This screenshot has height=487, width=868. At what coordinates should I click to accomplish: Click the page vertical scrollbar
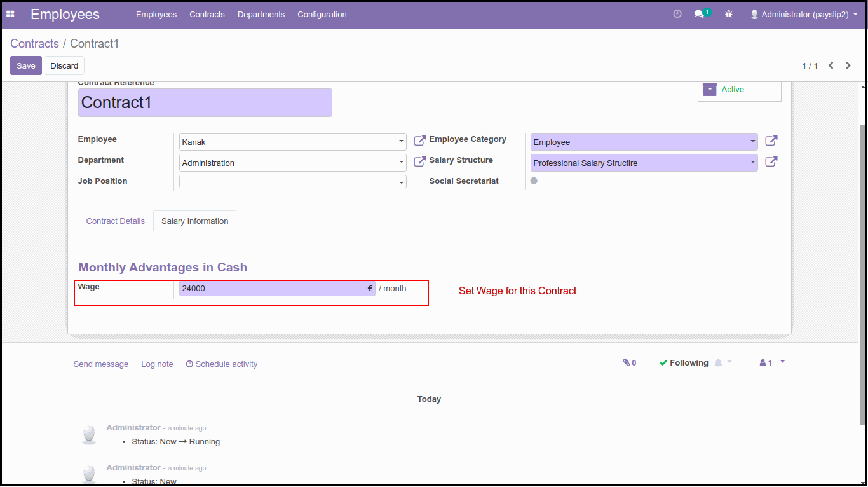tap(863, 274)
